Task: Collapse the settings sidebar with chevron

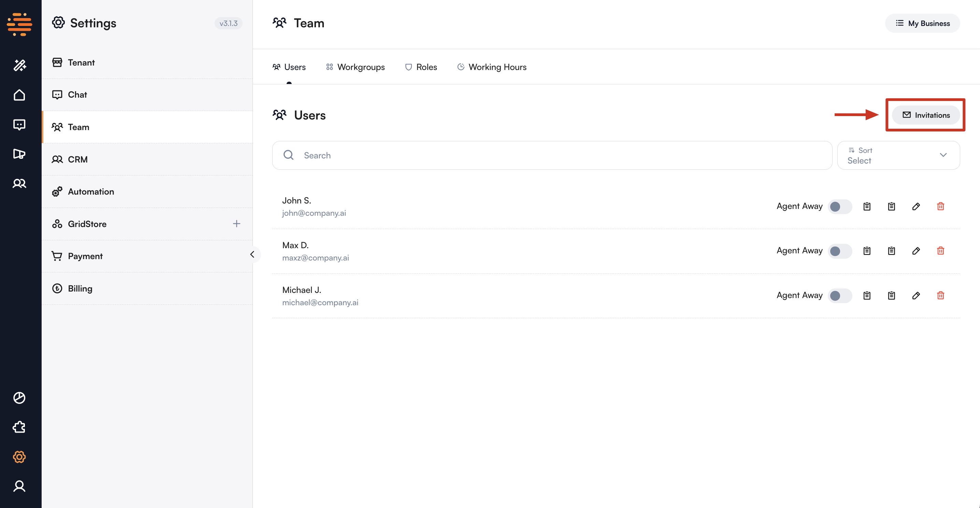Action: point(252,255)
